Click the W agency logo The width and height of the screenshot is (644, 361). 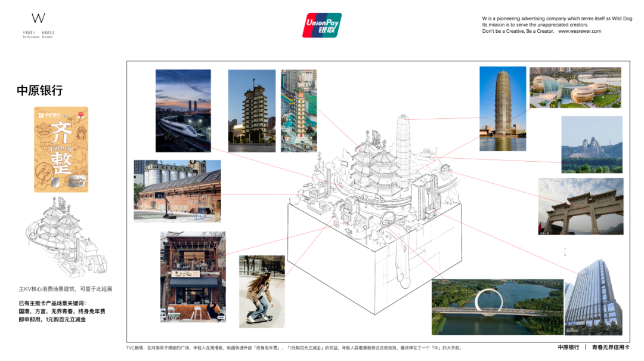38,18
